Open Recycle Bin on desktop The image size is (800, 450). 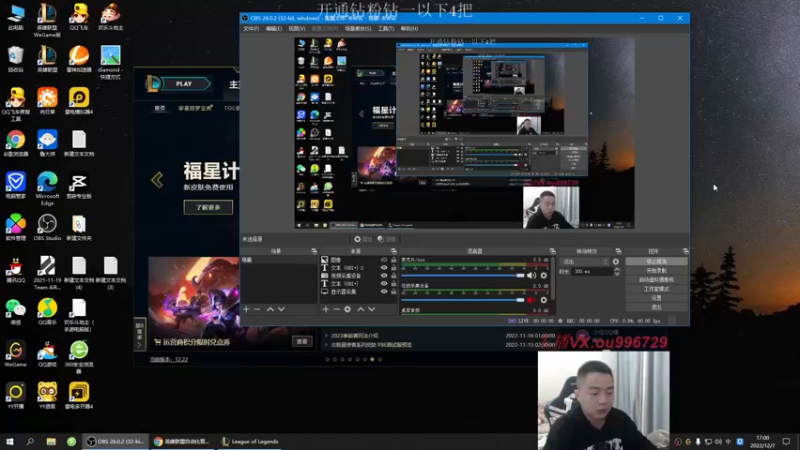(x=15, y=59)
